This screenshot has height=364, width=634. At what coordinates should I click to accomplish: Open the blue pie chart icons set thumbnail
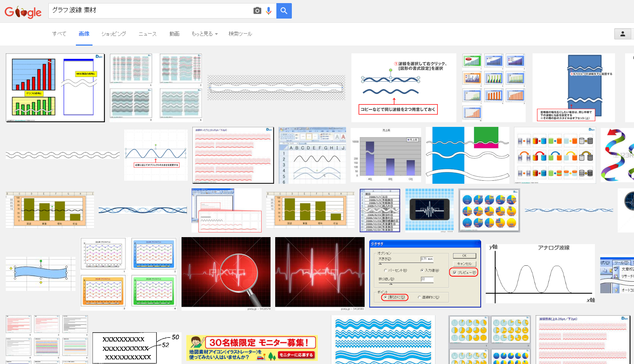[x=489, y=210]
